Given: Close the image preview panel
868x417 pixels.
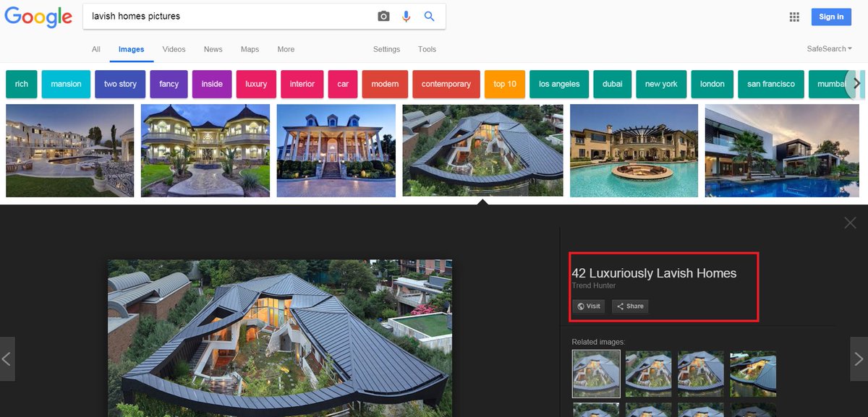Looking at the screenshot, I should click(850, 223).
